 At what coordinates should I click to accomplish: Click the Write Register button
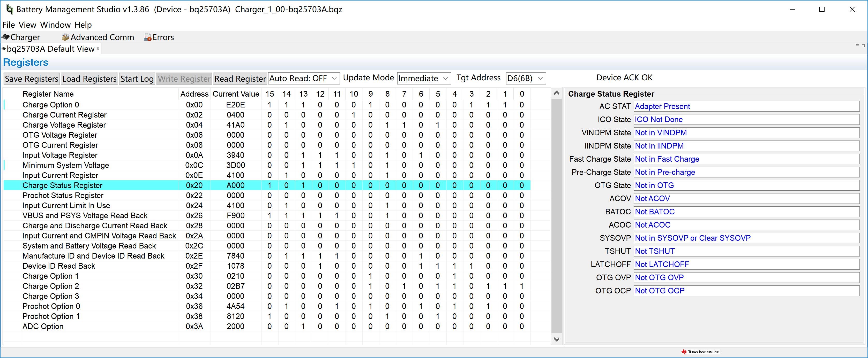[184, 79]
